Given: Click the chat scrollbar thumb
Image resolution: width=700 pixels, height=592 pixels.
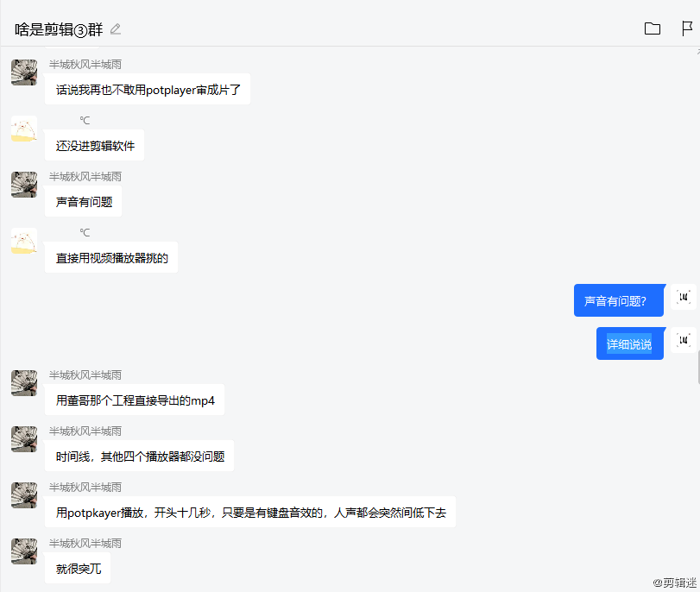Looking at the screenshot, I should pos(698,368).
